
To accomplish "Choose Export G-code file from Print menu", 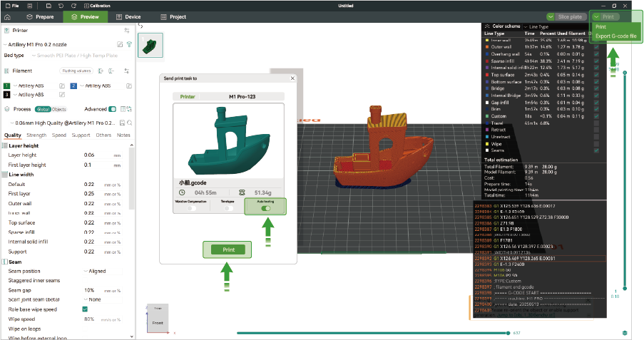I will point(615,36).
